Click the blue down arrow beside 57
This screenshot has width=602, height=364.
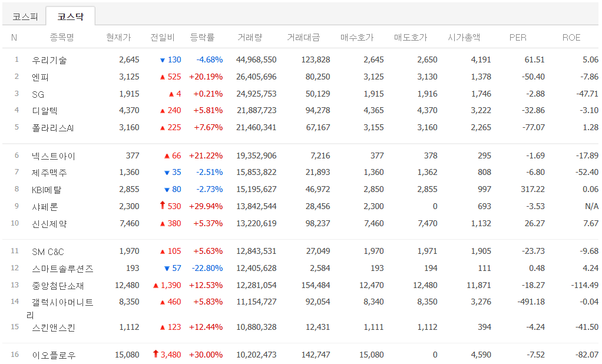coord(167,269)
